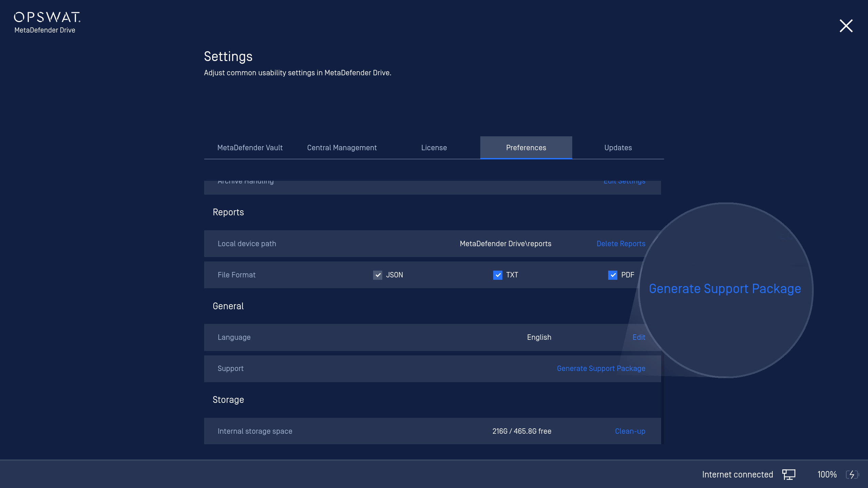This screenshot has height=488, width=868.
Task: Click the Reports section heading
Action: (x=228, y=212)
